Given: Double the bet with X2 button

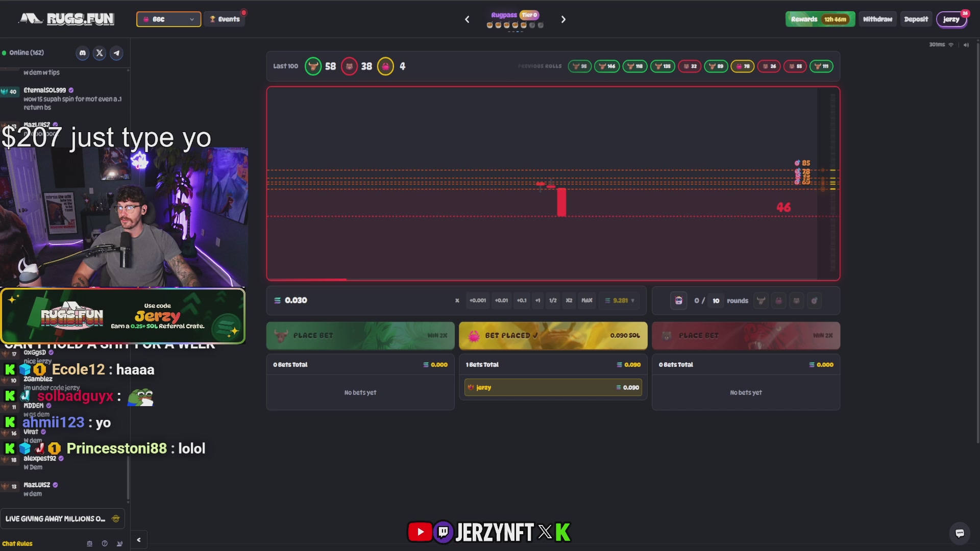Looking at the screenshot, I should (x=569, y=300).
